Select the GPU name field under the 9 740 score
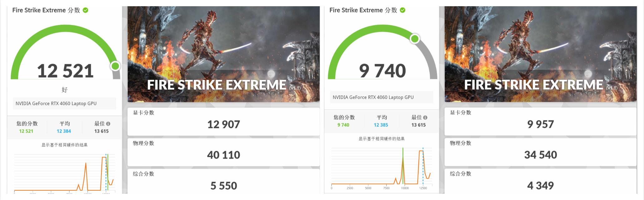This screenshot has width=644, height=200. (x=381, y=97)
